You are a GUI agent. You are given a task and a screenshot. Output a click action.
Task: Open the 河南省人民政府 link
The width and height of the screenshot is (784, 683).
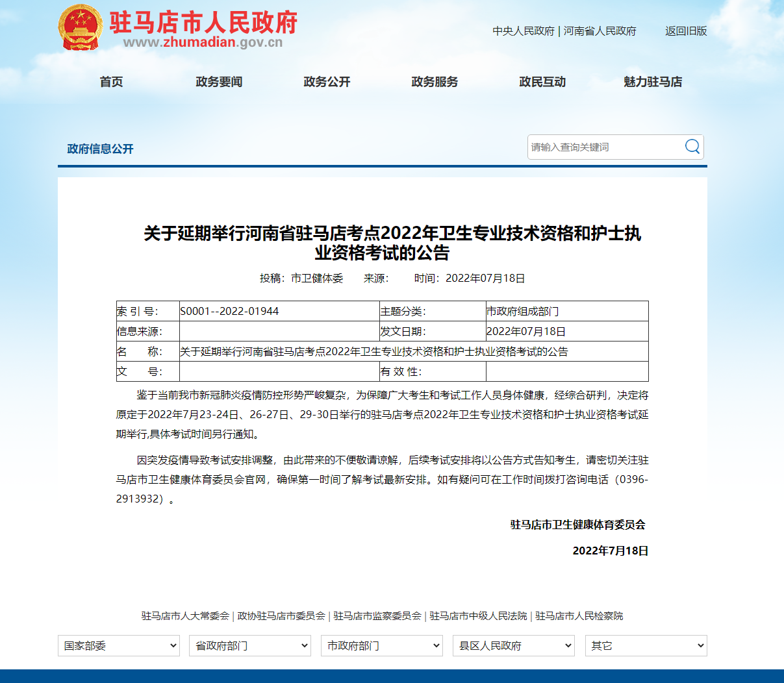(600, 31)
